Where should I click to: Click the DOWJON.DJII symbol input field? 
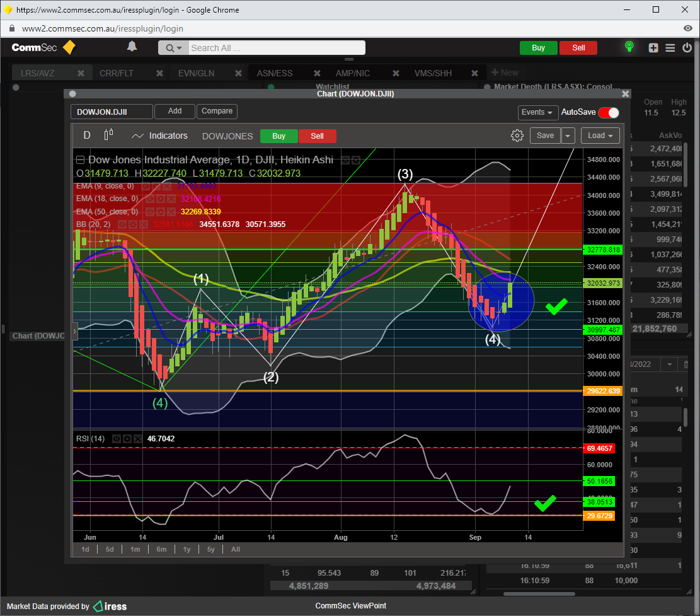pos(112,112)
